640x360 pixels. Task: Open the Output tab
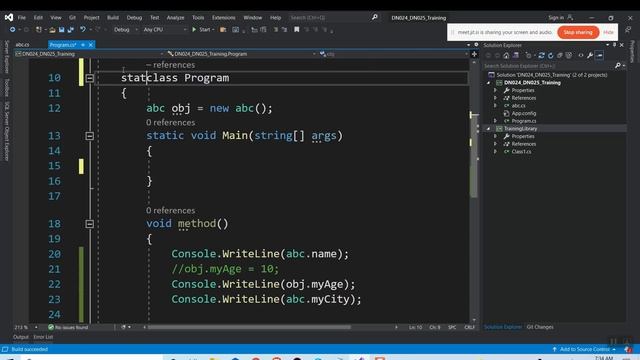(x=20, y=337)
